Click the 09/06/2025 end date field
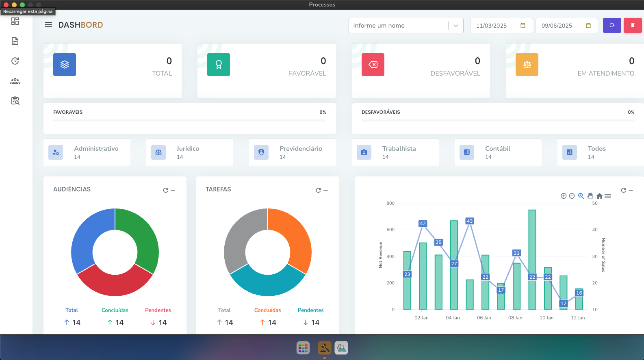The height and width of the screenshot is (360, 644). 566,26
